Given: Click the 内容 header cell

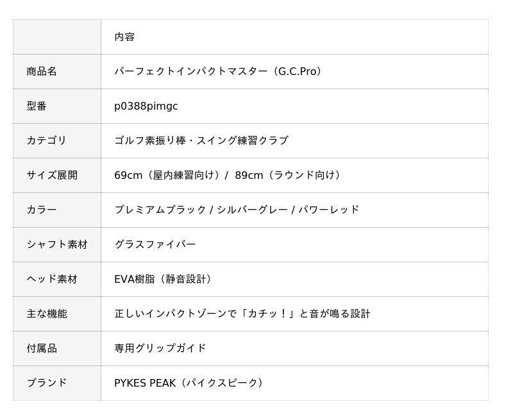Looking at the screenshot, I should point(294,37).
